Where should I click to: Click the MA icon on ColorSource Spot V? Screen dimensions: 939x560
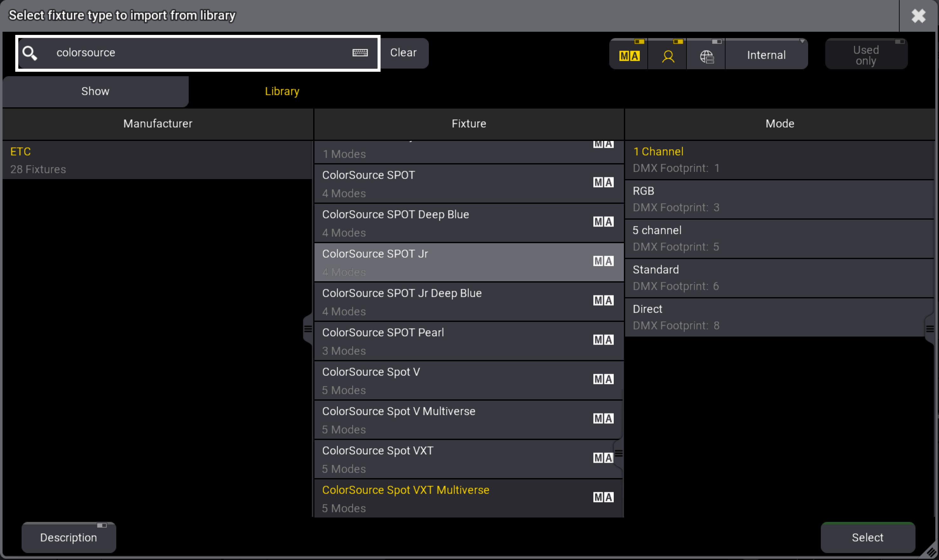point(603,379)
